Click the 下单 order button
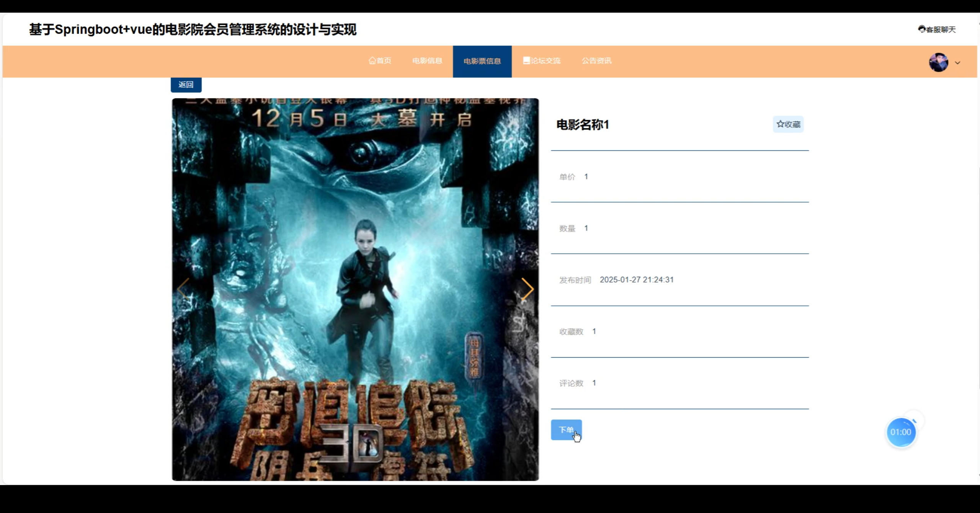 (566, 430)
